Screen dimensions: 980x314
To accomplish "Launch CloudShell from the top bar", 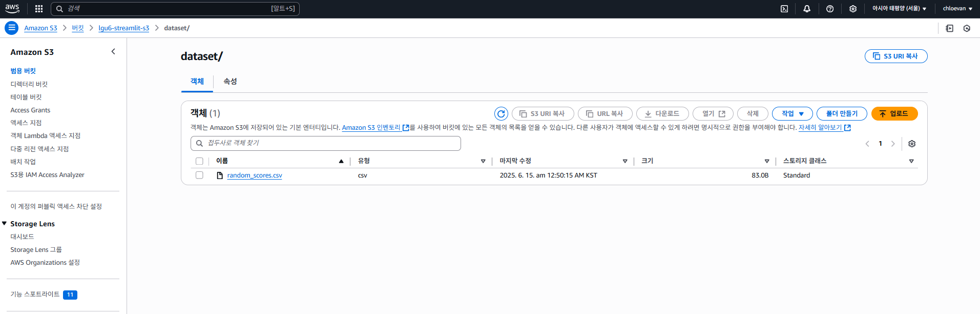I will point(784,9).
